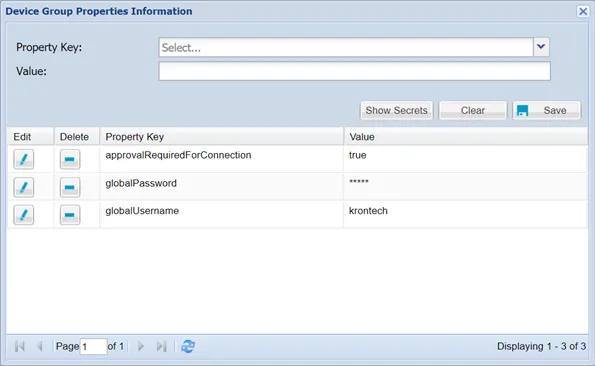Go to the next page

coord(140,346)
